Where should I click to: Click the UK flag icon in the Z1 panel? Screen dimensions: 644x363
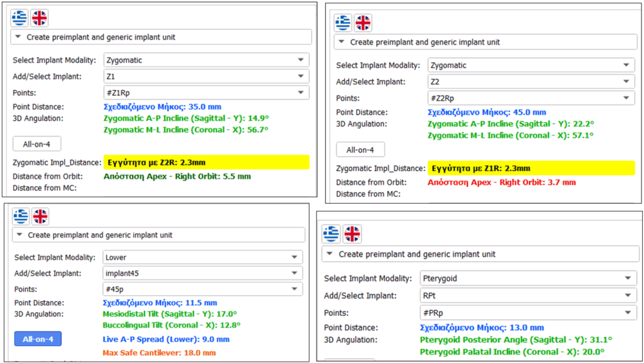coord(40,18)
